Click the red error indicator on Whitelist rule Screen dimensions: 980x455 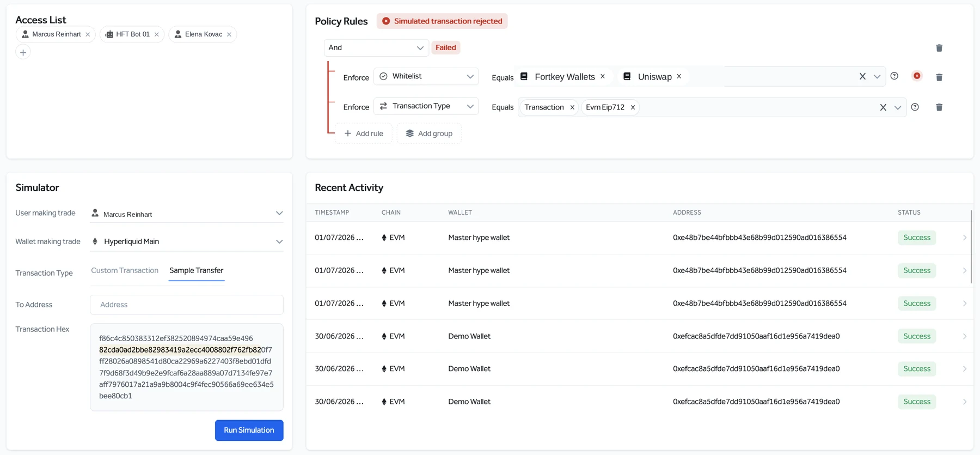(x=917, y=76)
